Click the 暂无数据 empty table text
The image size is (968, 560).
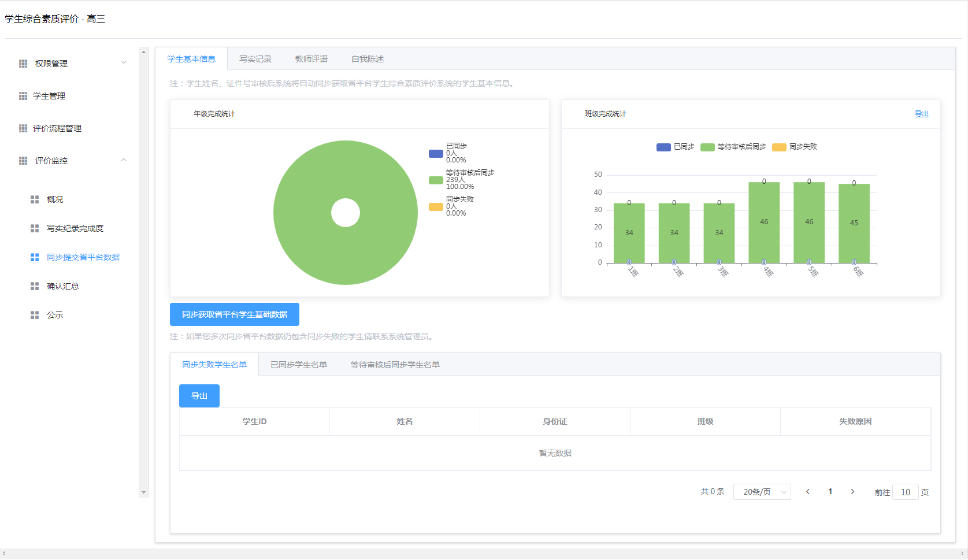[555, 453]
